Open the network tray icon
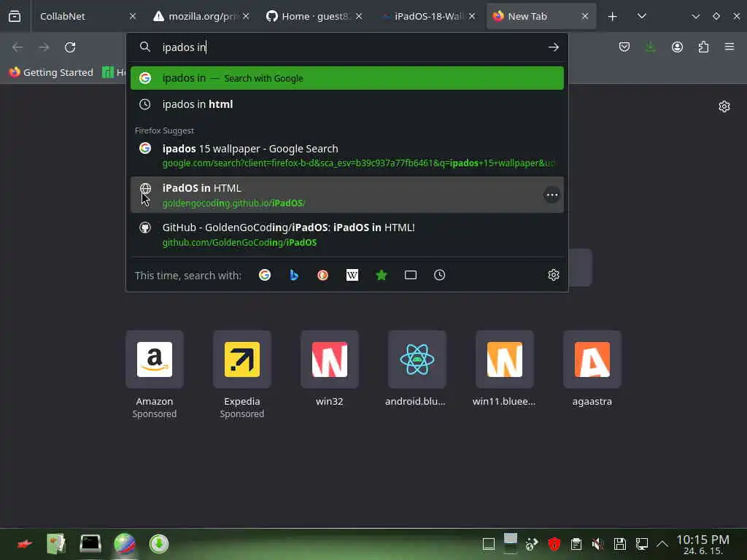747x560 pixels. (x=641, y=544)
